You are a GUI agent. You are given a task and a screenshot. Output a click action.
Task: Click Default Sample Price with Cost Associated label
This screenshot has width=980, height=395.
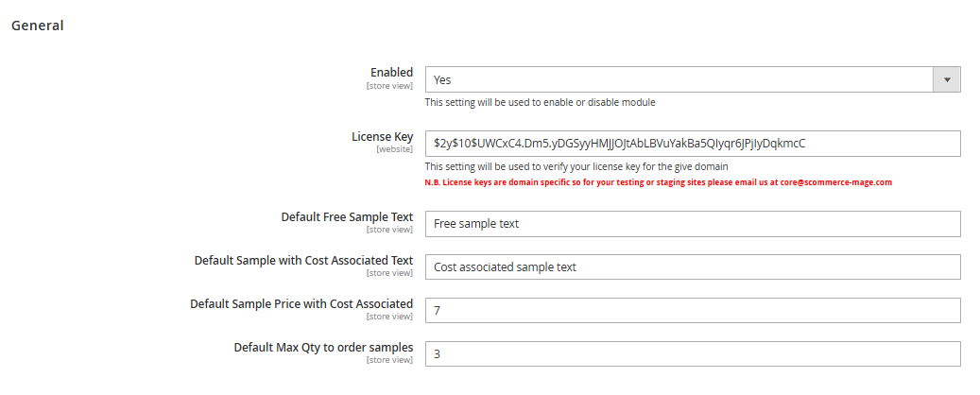301,303
